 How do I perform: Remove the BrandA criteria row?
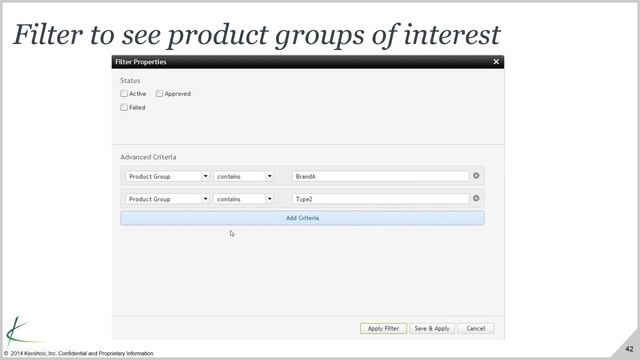(x=476, y=176)
